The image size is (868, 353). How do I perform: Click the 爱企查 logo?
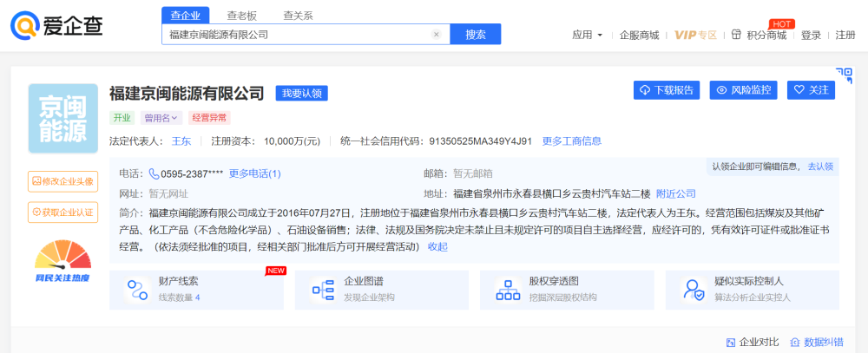point(57,25)
